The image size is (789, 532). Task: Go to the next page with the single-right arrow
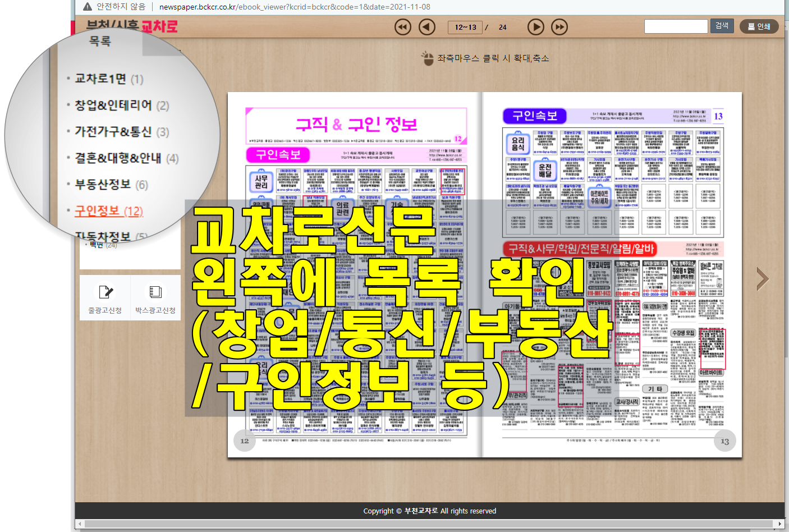(x=536, y=27)
